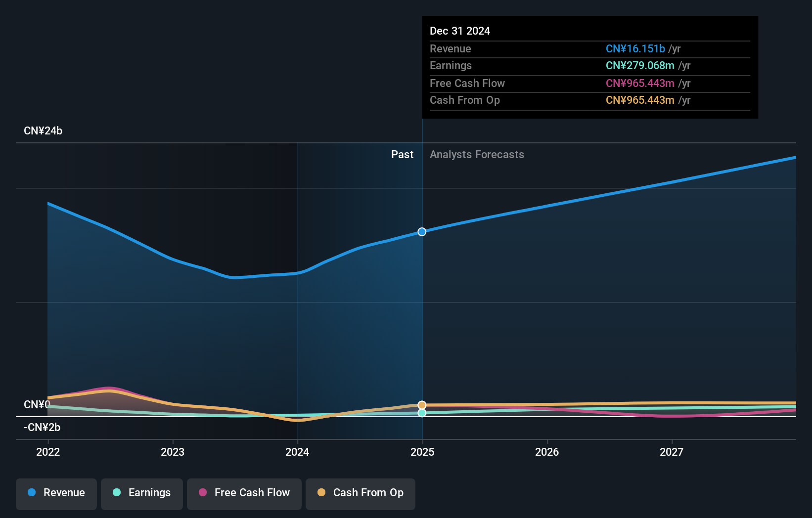Viewport: 812px width, 518px height.
Task: Expand the Cash From Op legend entry
Action: 360,494
